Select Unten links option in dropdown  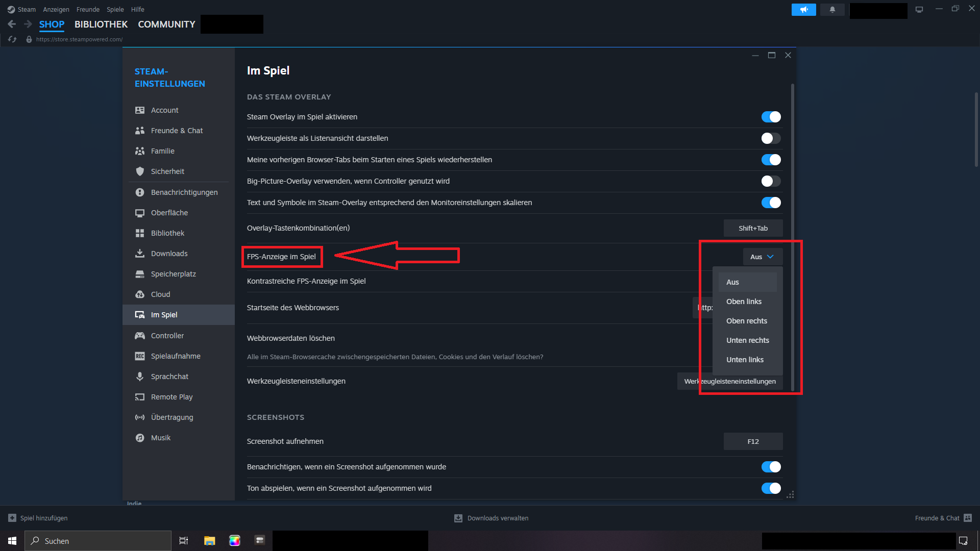[x=745, y=360]
